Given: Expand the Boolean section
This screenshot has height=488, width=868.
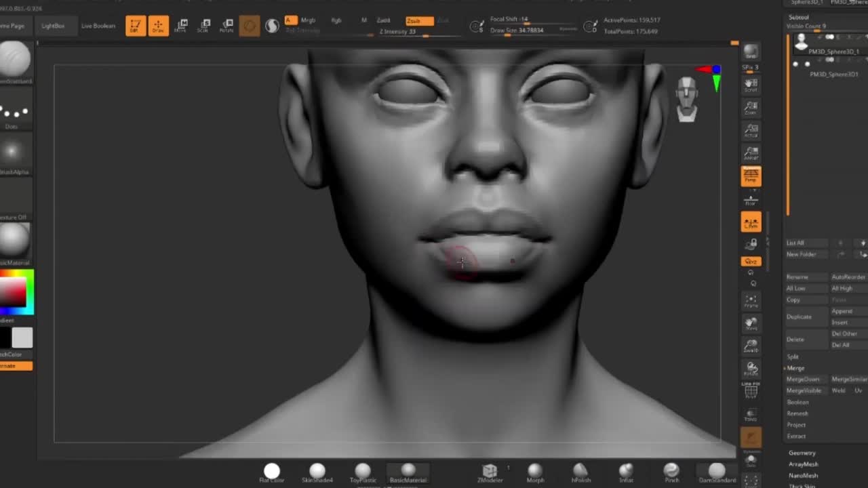Looking at the screenshot, I should tap(797, 402).
